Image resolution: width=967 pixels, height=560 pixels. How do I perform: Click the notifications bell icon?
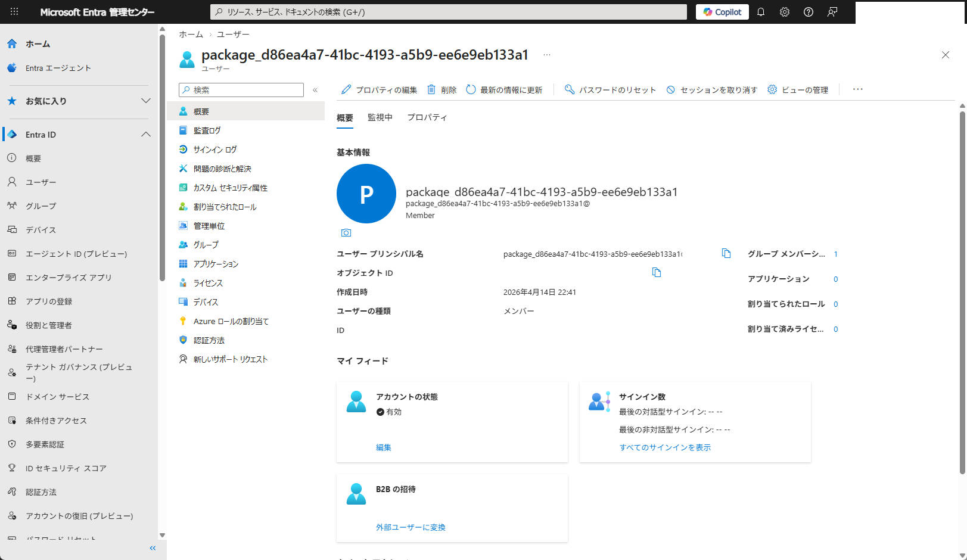(x=761, y=11)
